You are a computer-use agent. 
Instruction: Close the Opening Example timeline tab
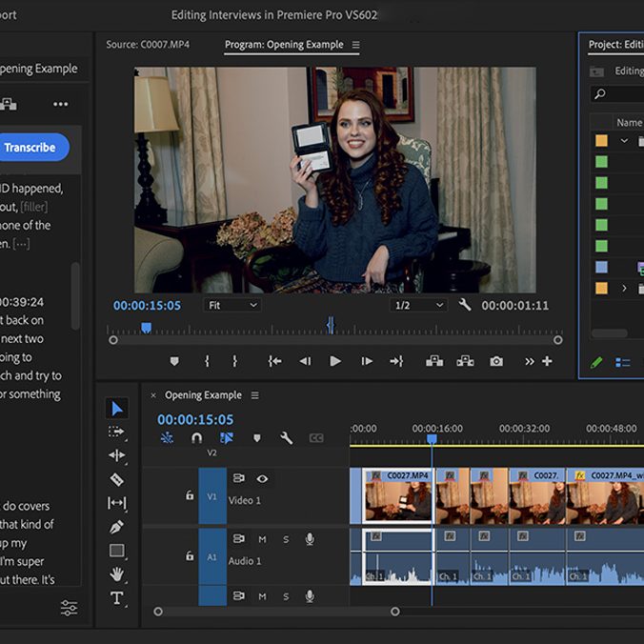(x=153, y=395)
